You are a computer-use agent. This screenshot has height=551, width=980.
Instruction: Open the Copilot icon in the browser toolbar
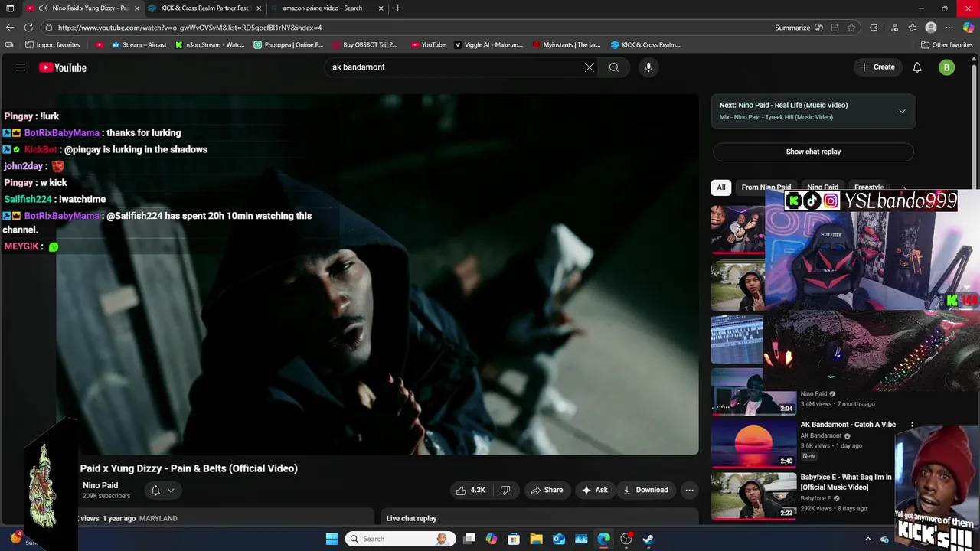tap(969, 28)
